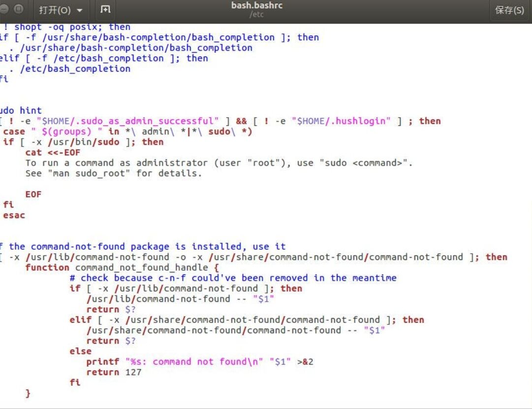The height and width of the screenshot is (409, 532).
Task: Click the 'elif [ -x /usr/share/command-not-found/command-not-found ]' line
Action: click(247, 320)
